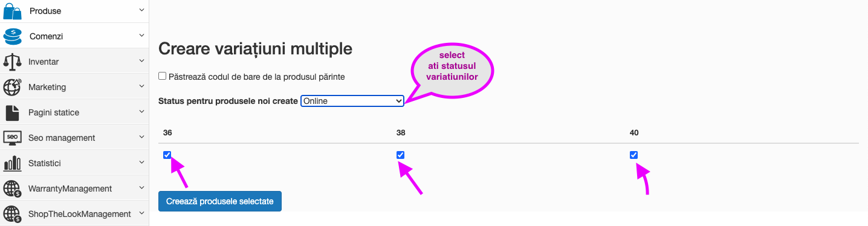This screenshot has height=226, width=868.
Task: Uncheck the size 36 variation checkbox
Action: (167, 155)
